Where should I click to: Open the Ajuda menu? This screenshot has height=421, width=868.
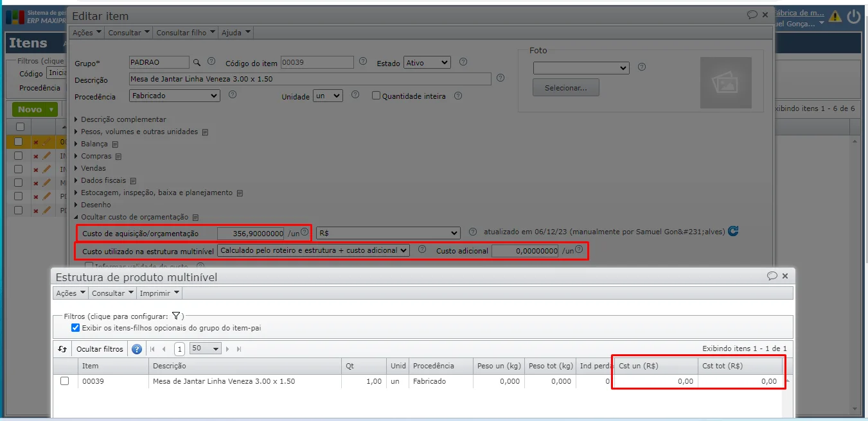[236, 33]
